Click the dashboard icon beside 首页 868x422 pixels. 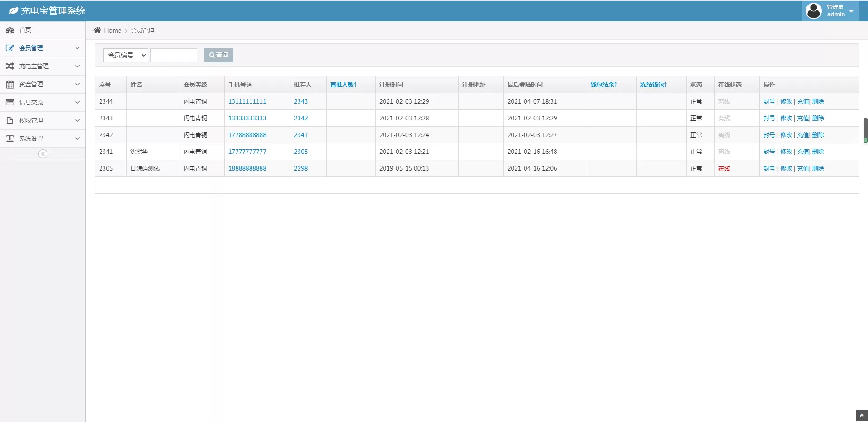coord(10,30)
